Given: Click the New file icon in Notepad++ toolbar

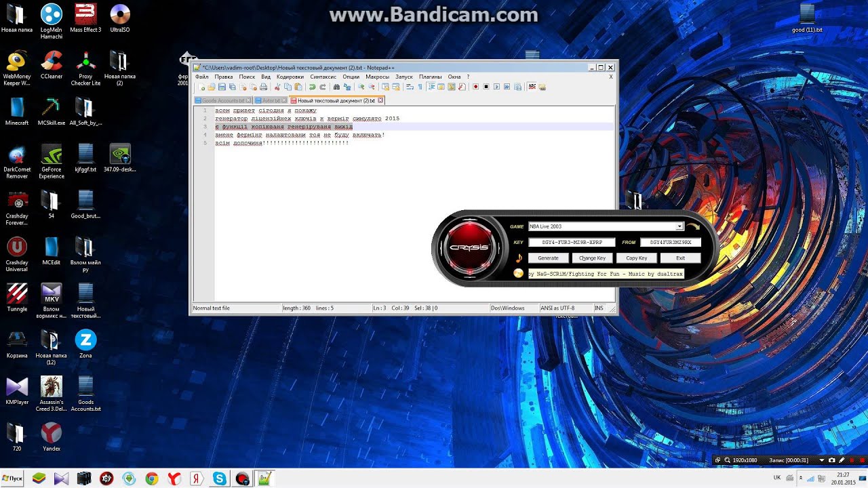Looking at the screenshot, I should tap(202, 87).
